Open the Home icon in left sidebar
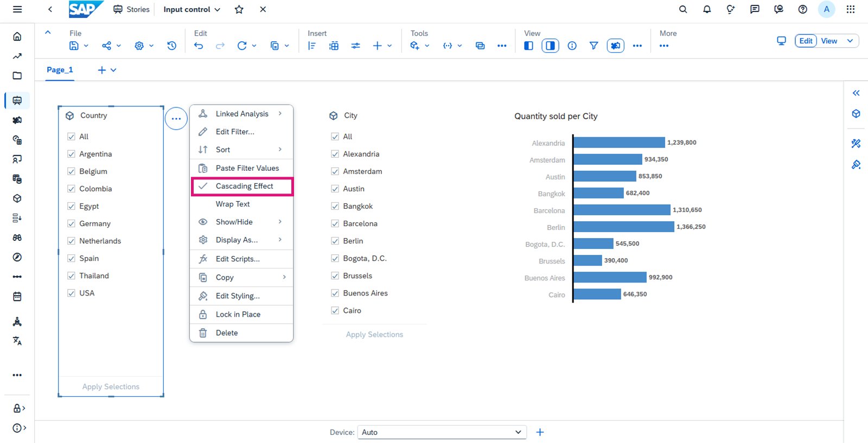The image size is (868, 443). point(17,36)
